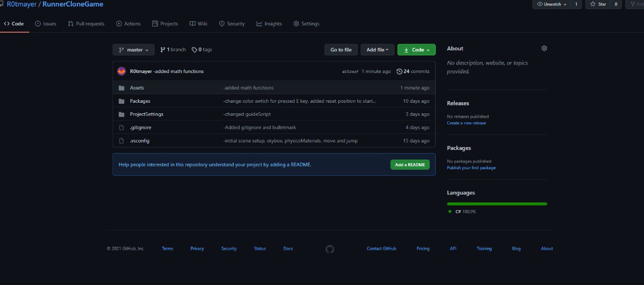Image resolution: width=644 pixels, height=285 pixels.
Task: Click the GitHub logo in footer
Action: click(x=330, y=249)
